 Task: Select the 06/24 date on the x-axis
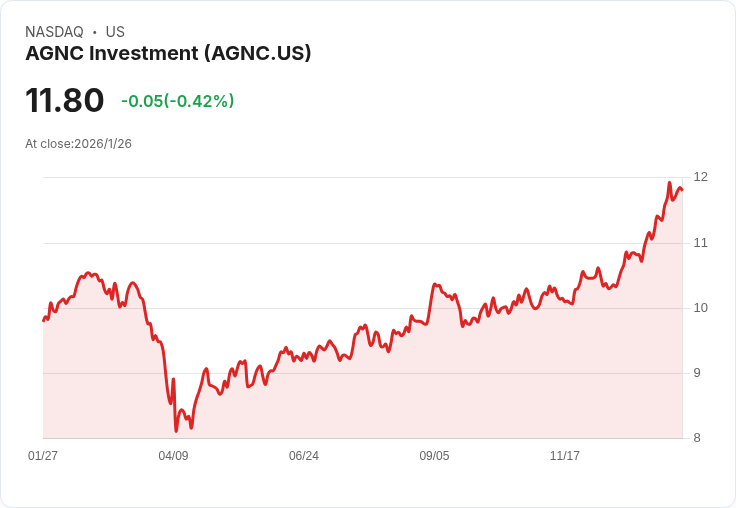(x=304, y=456)
